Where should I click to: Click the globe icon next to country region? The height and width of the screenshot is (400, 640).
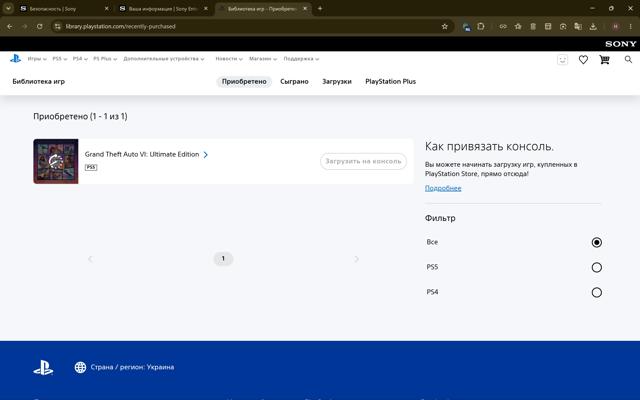80,367
